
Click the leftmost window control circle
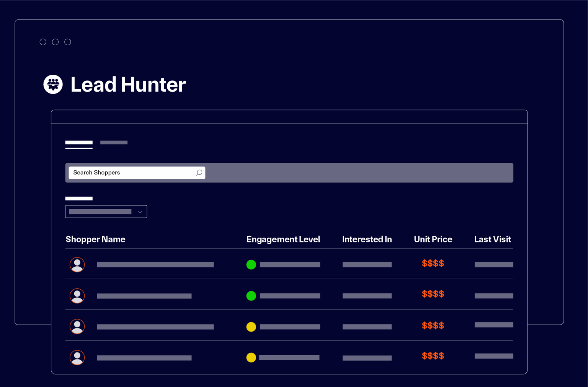(x=43, y=42)
